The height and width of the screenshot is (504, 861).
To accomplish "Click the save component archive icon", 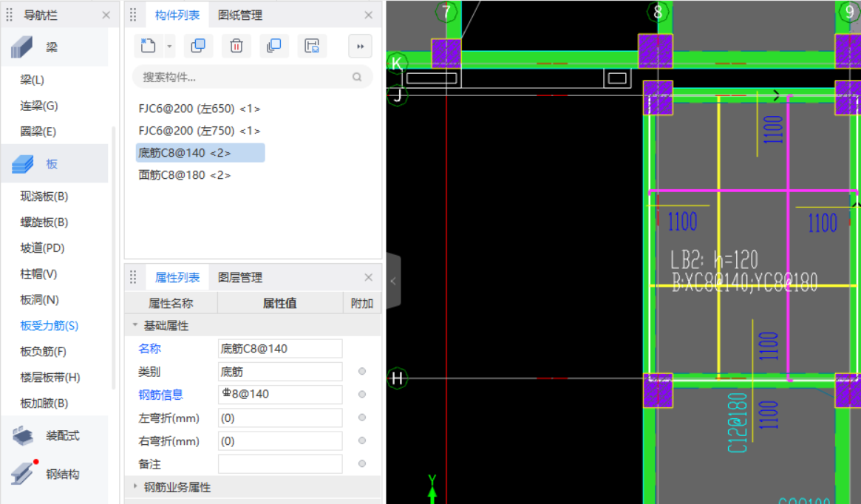I will tap(312, 46).
